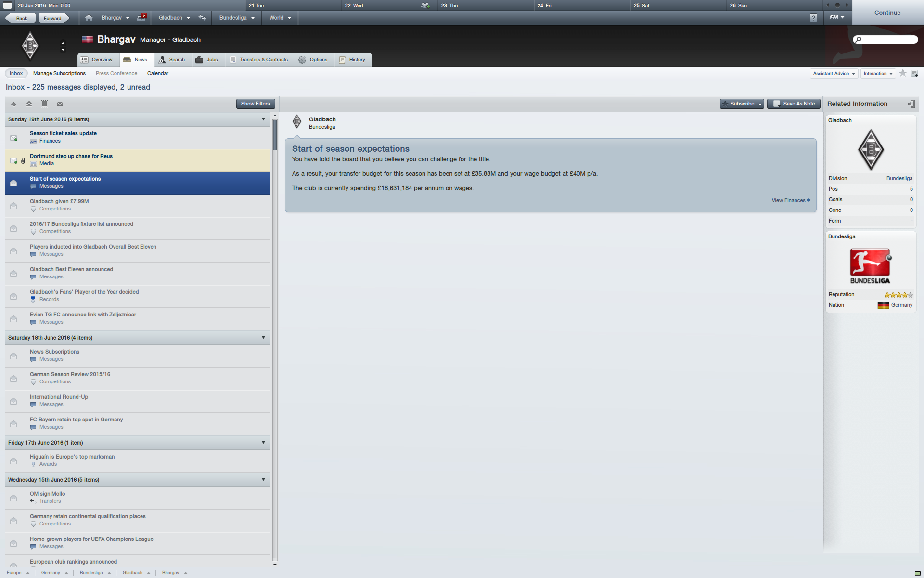Open the Calendar sub-tab

coord(158,73)
